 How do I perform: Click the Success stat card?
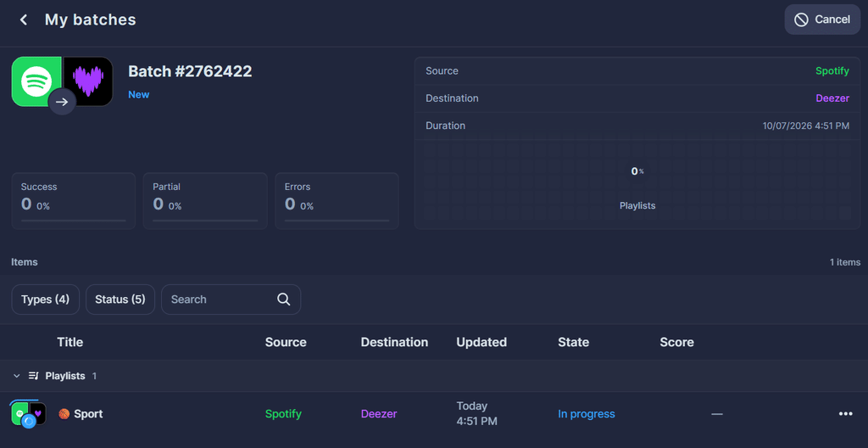pyautogui.click(x=74, y=201)
